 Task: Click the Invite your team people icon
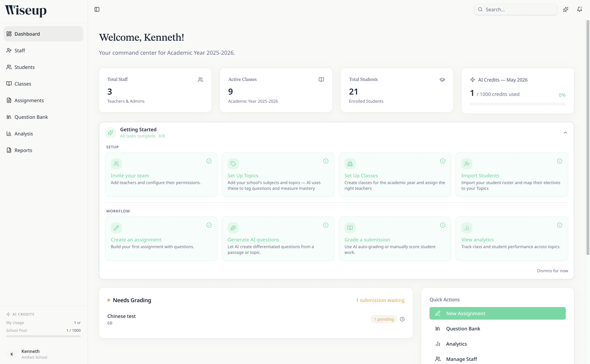point(116,164)
